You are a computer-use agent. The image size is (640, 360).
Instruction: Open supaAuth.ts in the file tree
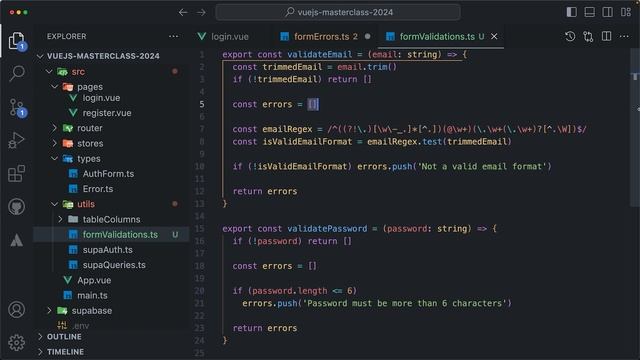(107, 249)
